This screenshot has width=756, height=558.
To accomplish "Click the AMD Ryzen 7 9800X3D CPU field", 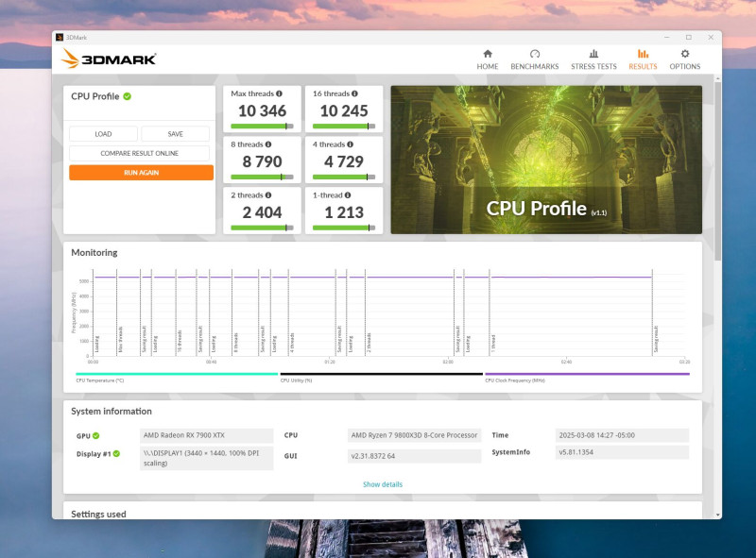I will click(414, 435).
